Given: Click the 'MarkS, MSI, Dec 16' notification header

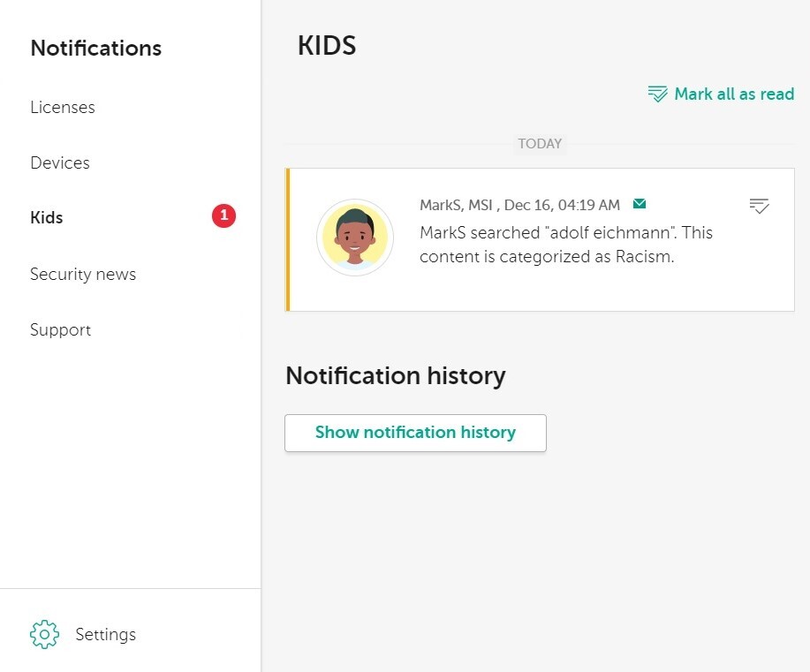Looking at the screenshot, I should click(519, 205).
